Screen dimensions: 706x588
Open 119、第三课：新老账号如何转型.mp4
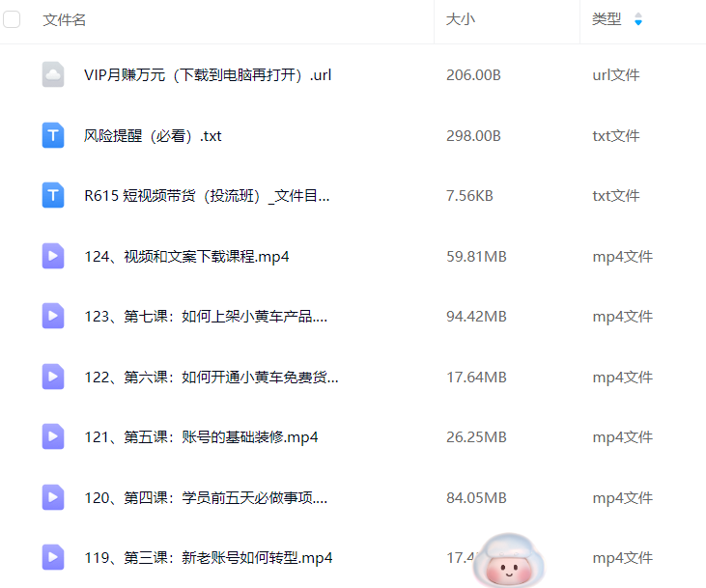[208, 557]
